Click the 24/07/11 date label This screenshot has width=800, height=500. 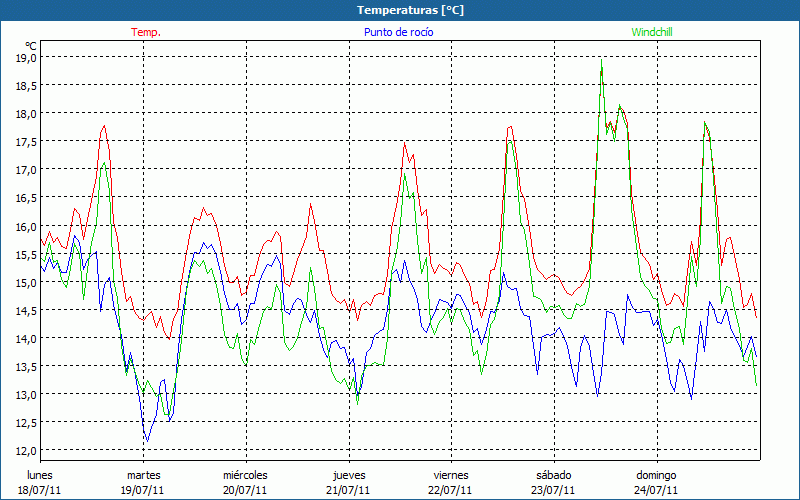tap(656, 490)
